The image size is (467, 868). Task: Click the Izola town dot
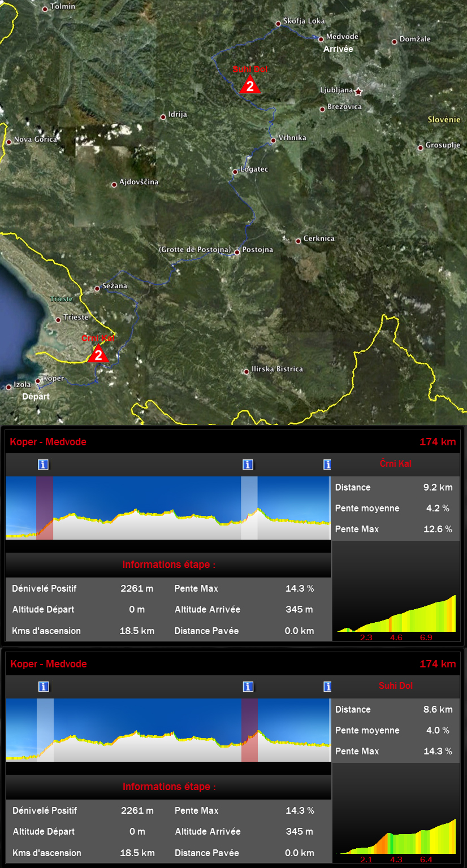pyautogui.click(x=8, y=387)
